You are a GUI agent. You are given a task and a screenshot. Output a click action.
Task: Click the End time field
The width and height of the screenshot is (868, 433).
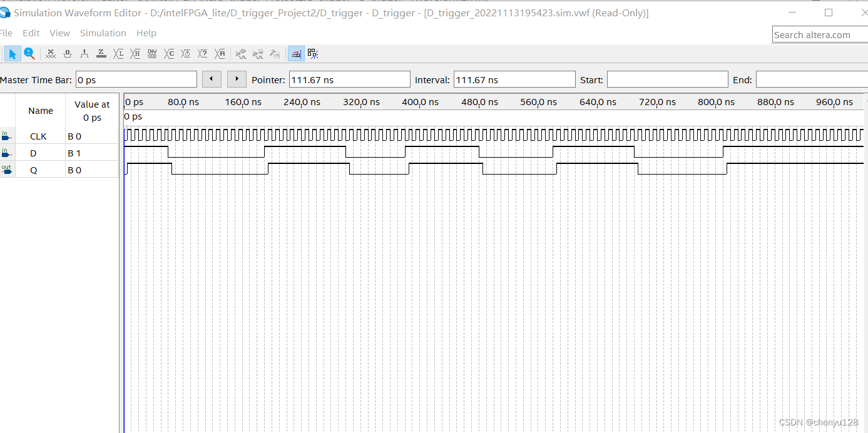click(x=812, y=80)
